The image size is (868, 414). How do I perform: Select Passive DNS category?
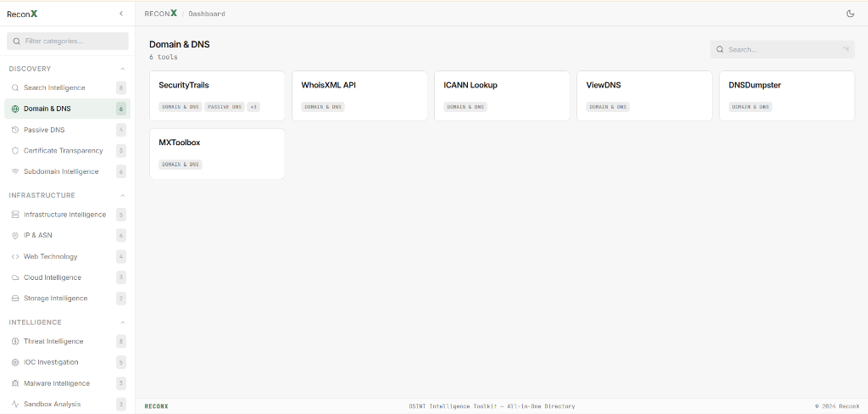coord(68,130)
